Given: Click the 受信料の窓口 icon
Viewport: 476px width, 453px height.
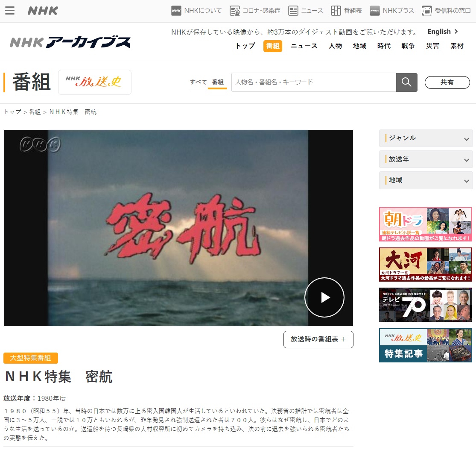Looking at the screenshot, I should pos(427,11).
